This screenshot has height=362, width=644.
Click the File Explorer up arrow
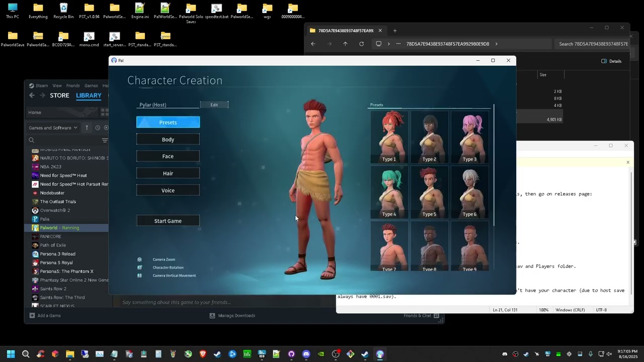tap(345, 44)
